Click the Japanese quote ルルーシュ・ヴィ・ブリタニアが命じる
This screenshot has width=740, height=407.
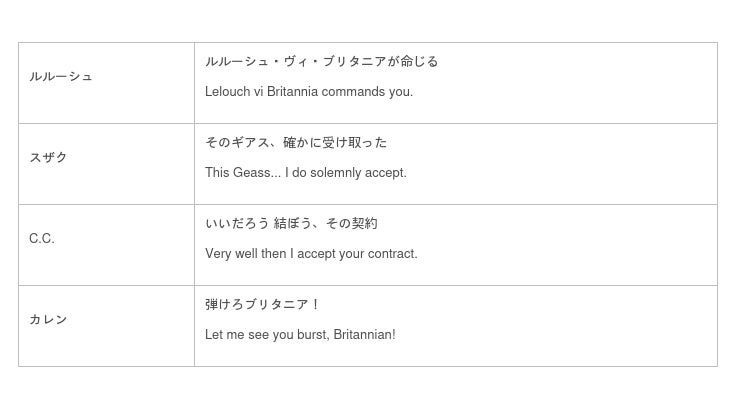tap(322, 62)
